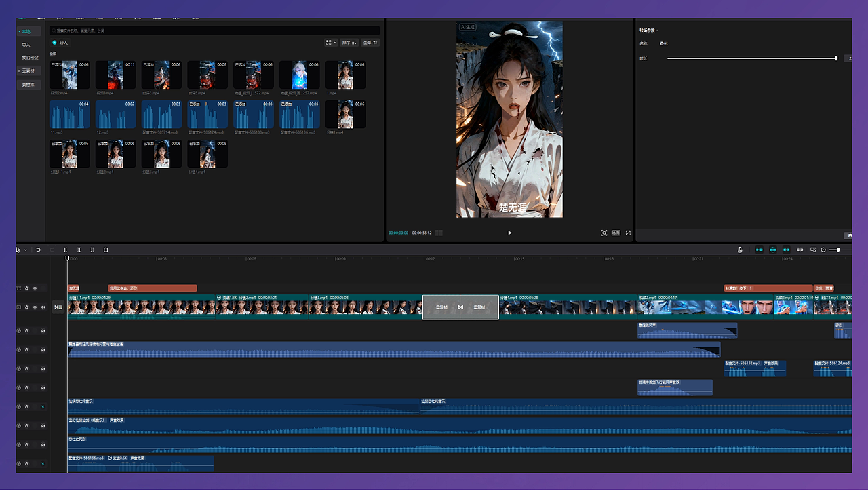
Task: Select the 1.mp4 thumbnail in the media library
Action: click(x=346, y=75)
